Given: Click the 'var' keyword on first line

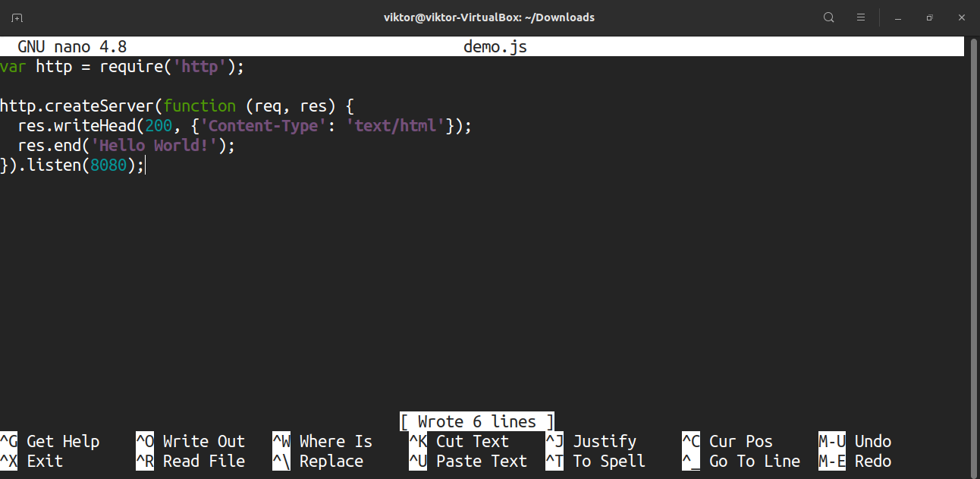Looking at the screenshot, I should click(x=14, y=67).
